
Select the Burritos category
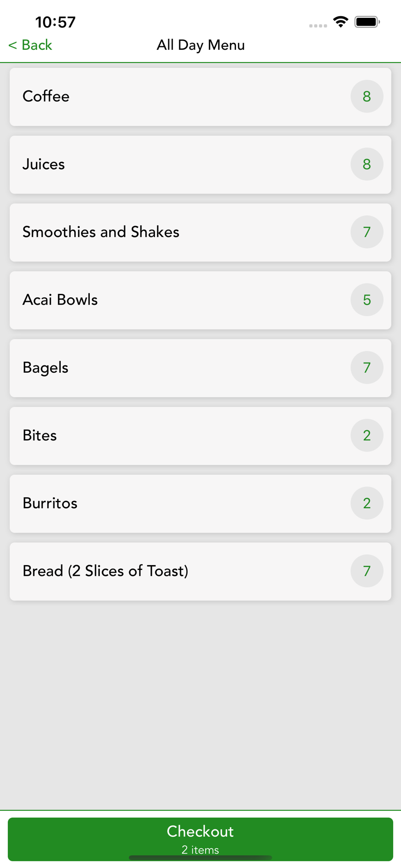coord(174,503)
